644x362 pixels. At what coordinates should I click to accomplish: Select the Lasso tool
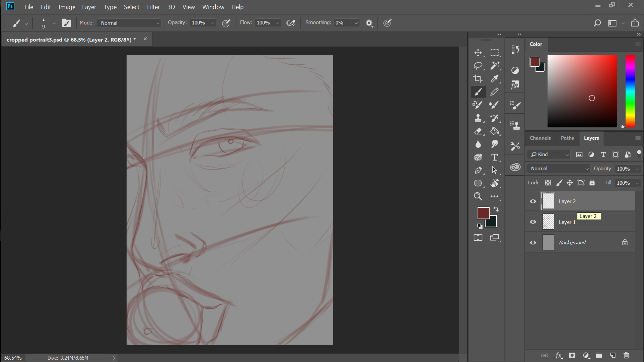[478, 66]
